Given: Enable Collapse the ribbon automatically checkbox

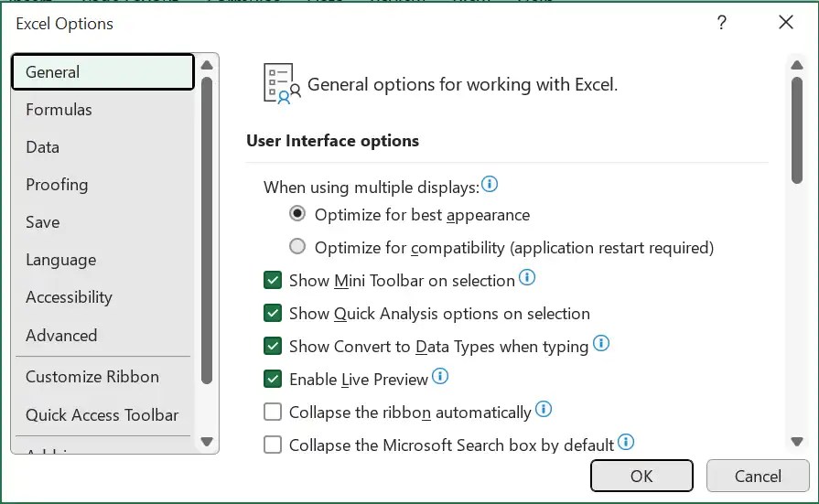Looking at the screenshot, I should coord(273,413).
